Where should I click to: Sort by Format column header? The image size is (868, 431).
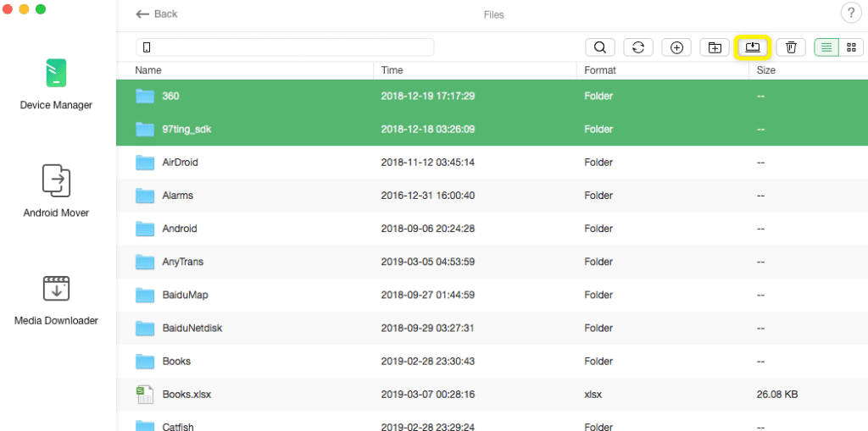click(600, 70)
